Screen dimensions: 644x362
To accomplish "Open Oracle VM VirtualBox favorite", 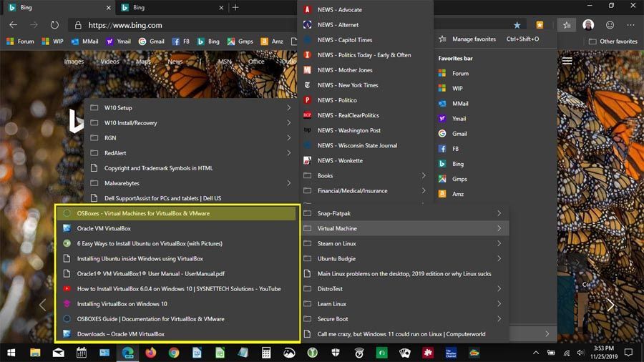I will 177,228.
